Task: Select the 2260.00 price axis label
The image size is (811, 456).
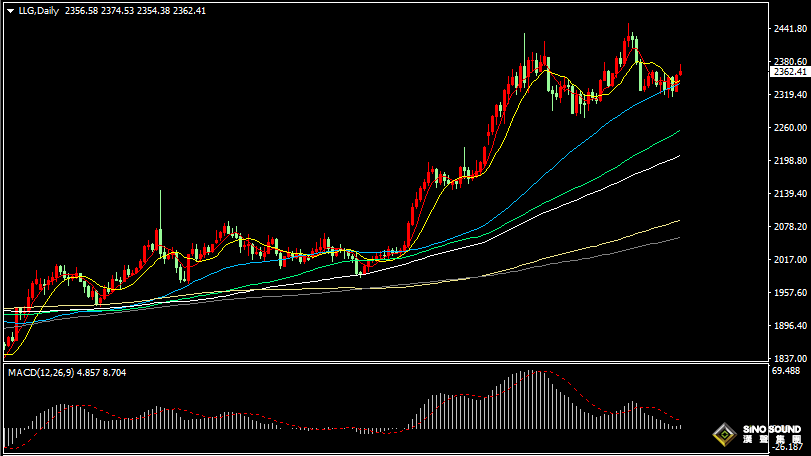Action: coord(789,128)
